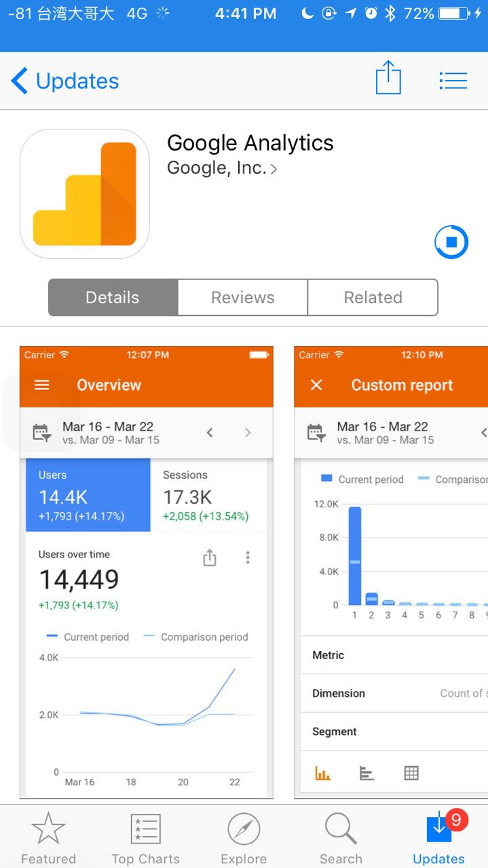Tap the Current period legend in Overview chart
Screen dimensions: 488x868
click(x=88, y=637)
